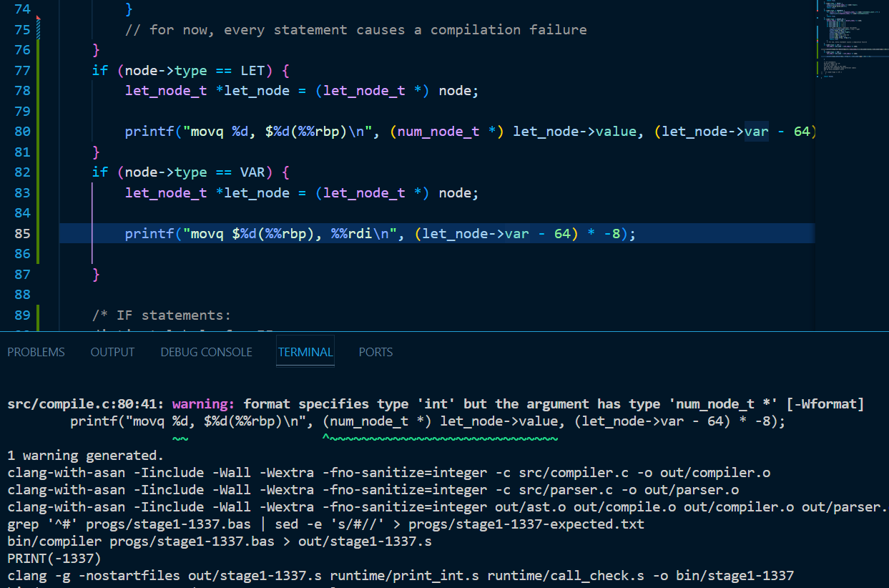Click line number 77 in the gutter
The image size is (889, 588).
(x=22, y=70)
